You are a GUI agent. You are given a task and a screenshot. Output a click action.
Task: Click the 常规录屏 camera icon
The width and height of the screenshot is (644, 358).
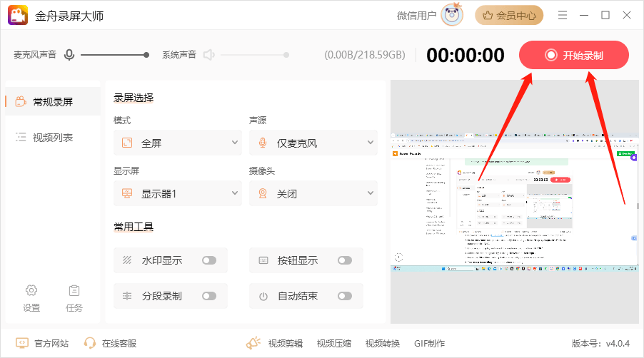click(x=21, y=101)
